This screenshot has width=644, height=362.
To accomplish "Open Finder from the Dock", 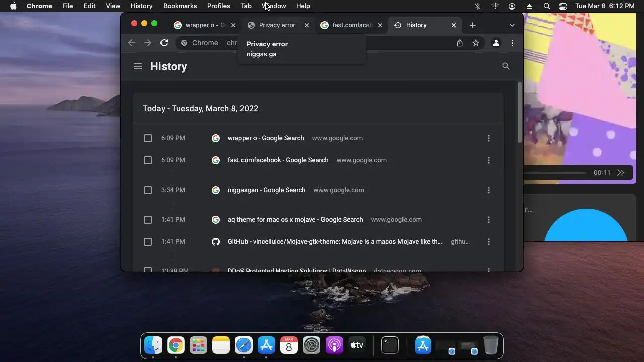I will tap(153, 345).
